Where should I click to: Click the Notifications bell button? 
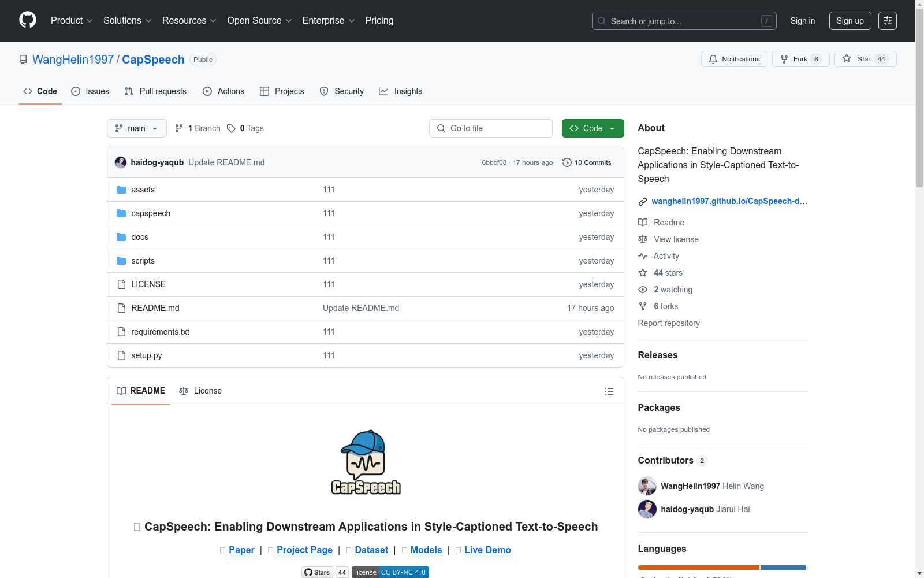(x=734, y=59)
